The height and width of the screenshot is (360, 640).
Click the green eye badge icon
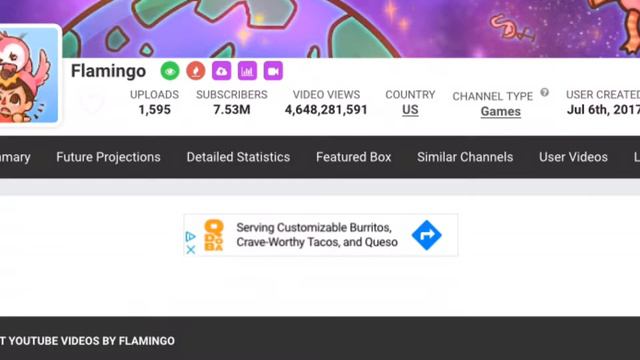click(170, 71)
